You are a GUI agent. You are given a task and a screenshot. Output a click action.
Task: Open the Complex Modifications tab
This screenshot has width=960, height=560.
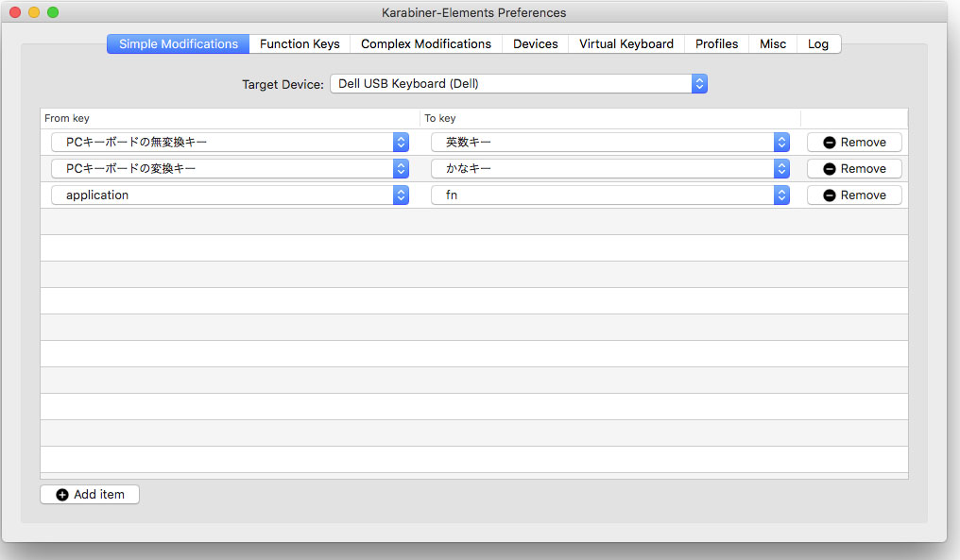click(x=426, y=44)
